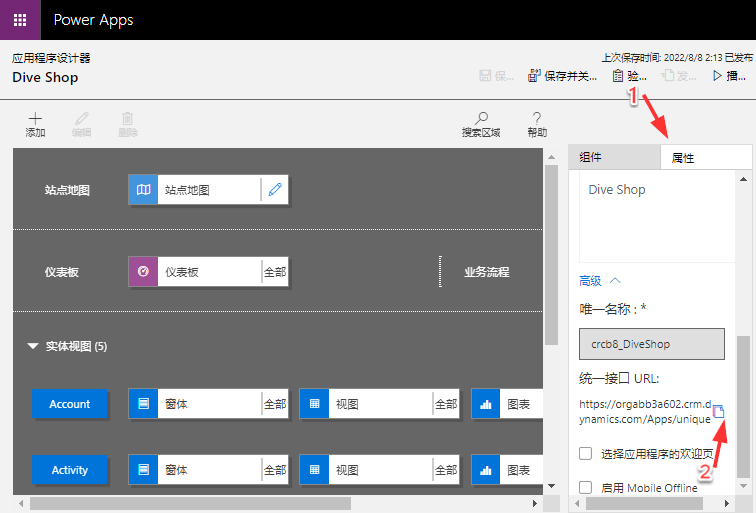This screenshot has width=756, height=513.
Task: Edit the site map with pencil icon
Action: 275,189
